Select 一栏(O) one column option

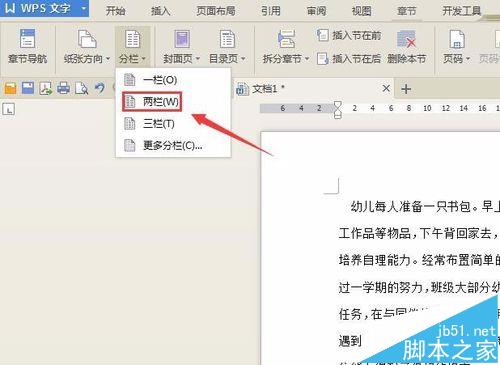click(x=173, y=80)
